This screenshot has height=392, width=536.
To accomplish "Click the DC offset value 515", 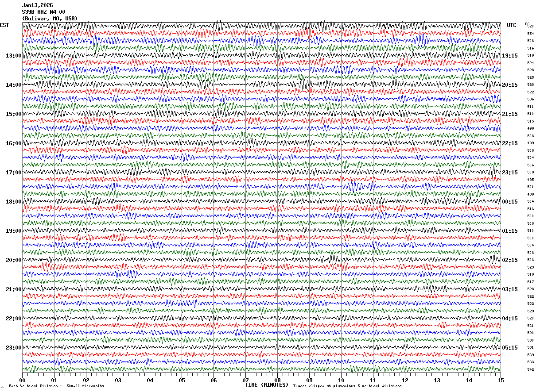I will (x=530, y=121).
